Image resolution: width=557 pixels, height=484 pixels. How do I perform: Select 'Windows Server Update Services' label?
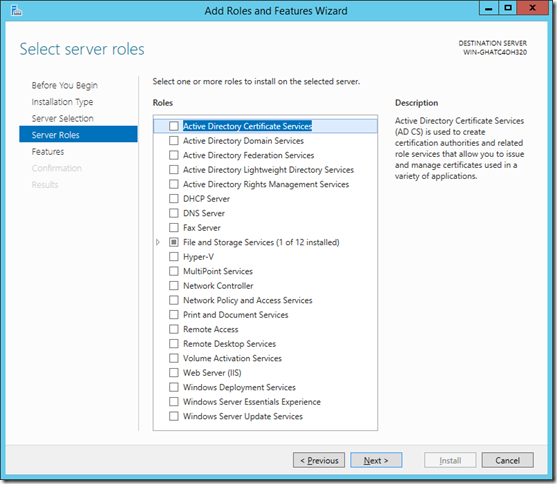[243, 416]
